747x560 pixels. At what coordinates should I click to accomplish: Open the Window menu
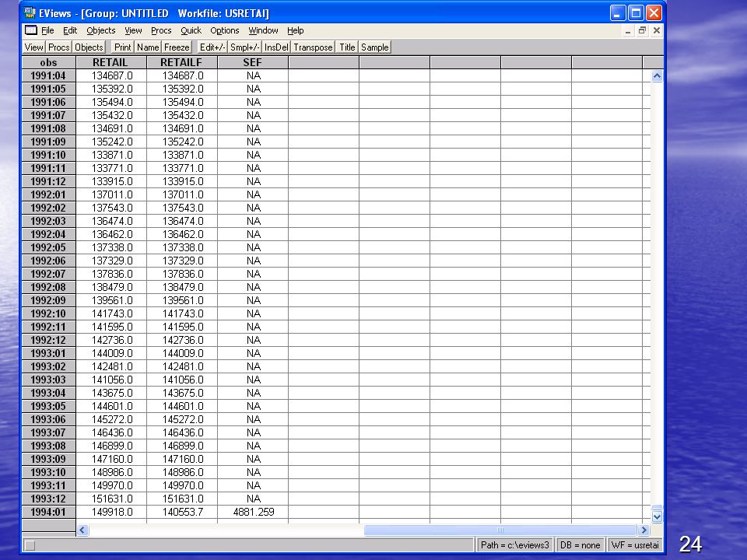pyautogui.click(x=264, y=30)
